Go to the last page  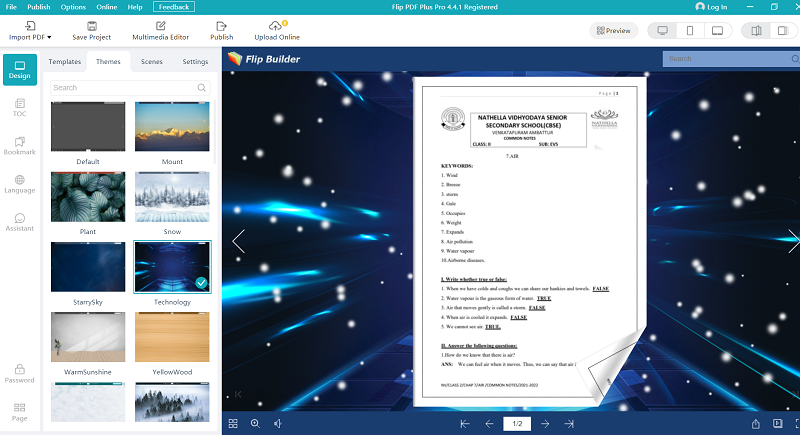coord(569,424)
